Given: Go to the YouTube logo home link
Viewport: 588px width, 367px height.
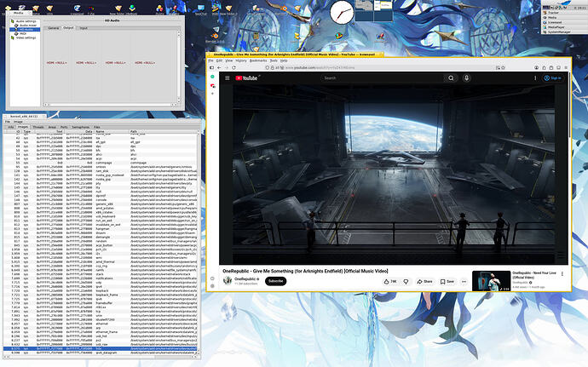Looking at the screenshot, I should [x=246, y=78].
